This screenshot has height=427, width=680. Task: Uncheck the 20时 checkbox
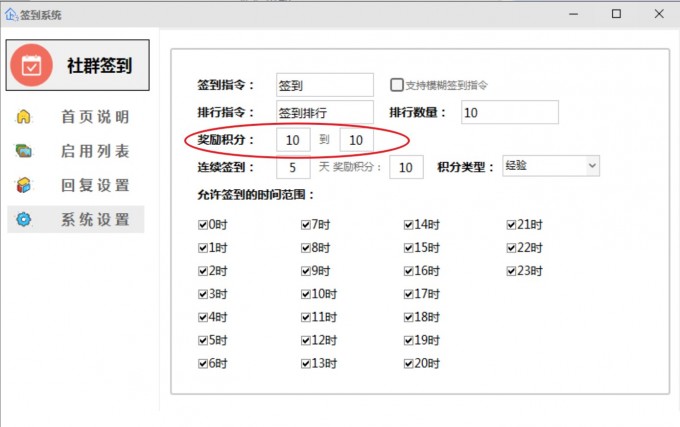[408, 363]
